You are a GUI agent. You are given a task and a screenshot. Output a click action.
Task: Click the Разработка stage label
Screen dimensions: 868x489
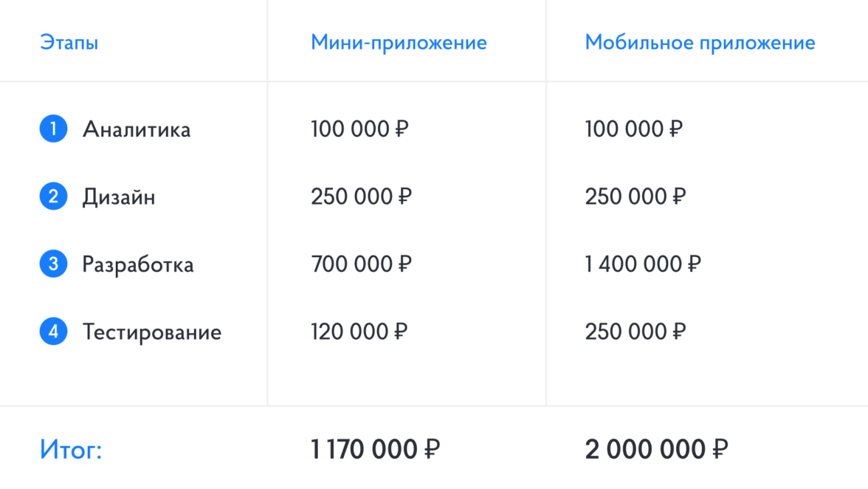[x=138, y=264]
